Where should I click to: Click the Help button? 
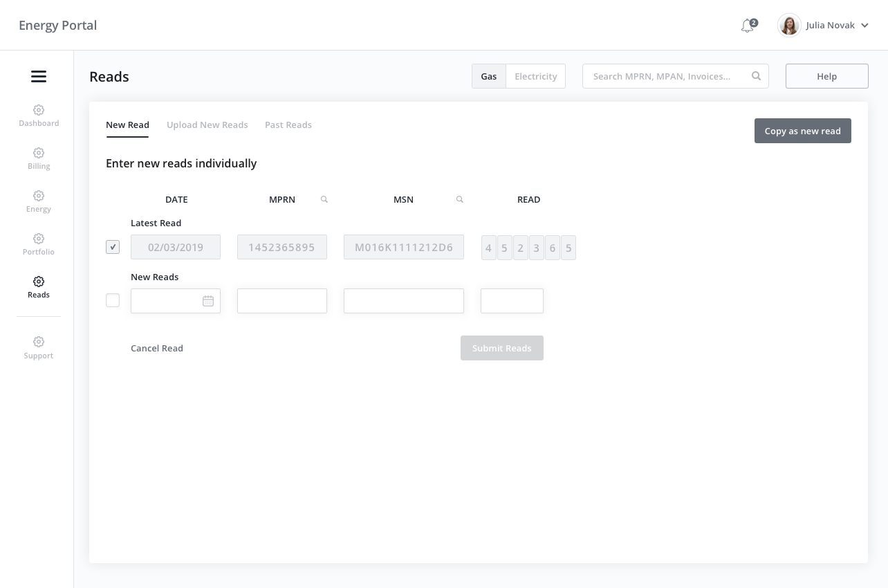pyautogui.click(x=826, y=76)
